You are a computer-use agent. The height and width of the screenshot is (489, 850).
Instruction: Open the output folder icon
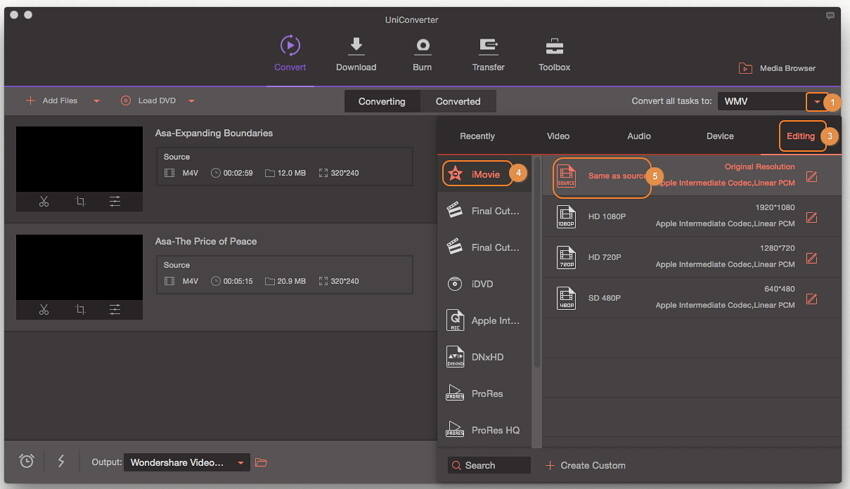pyautogui.click(x=261, y=462)
